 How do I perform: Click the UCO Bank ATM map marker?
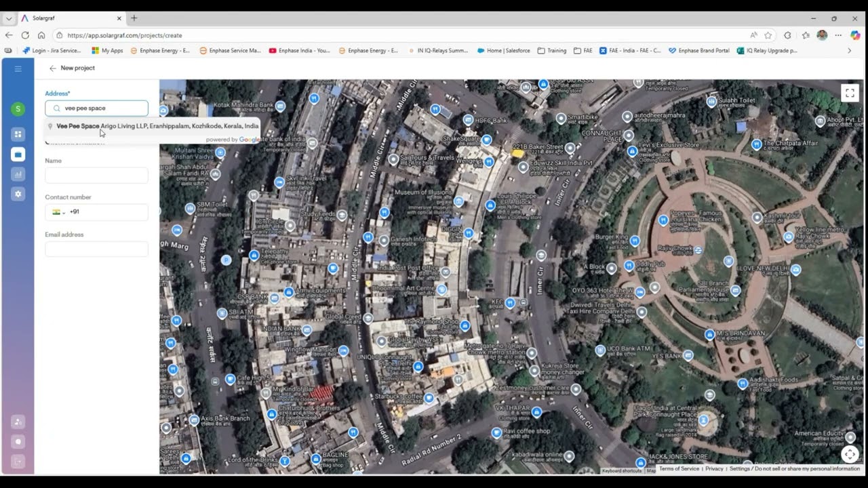600,350
